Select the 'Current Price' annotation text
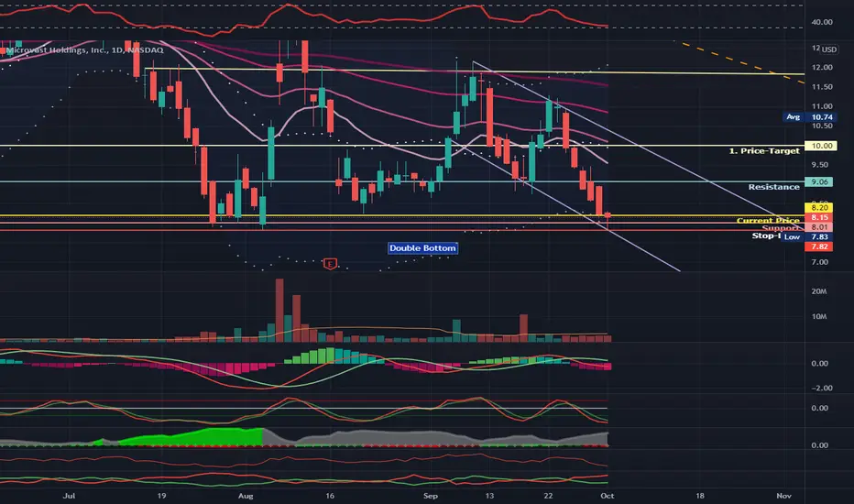The image size is (854, 504). point(768,220)
